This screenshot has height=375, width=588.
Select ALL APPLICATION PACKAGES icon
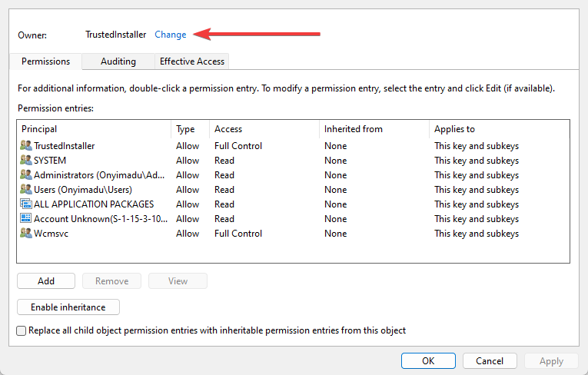26,204
